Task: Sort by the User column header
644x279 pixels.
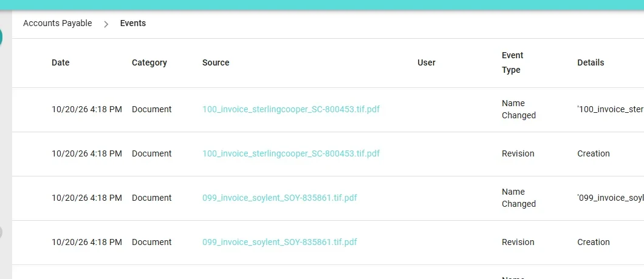Action: click(426, 62)
